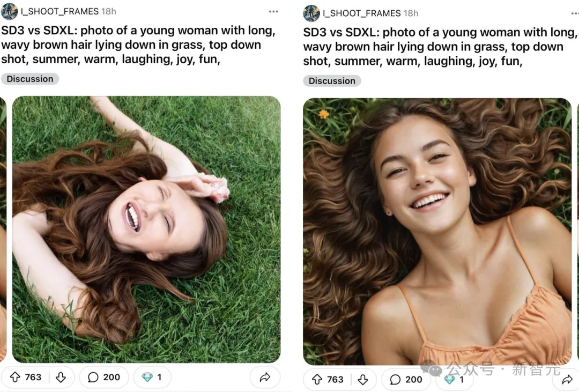Open comments on the right post
Image resolution: width=579 pixels, height=392 pixels.
[406, 380]
